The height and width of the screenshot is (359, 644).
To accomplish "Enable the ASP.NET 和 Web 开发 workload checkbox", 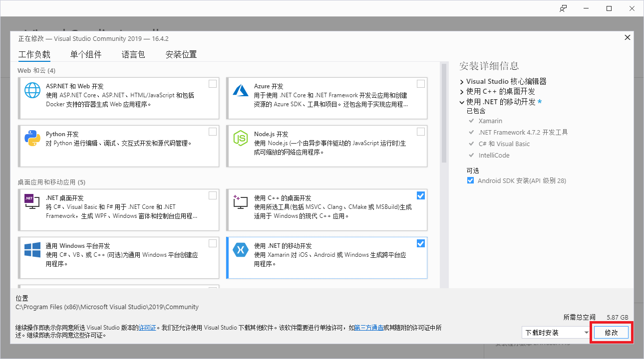I will (213, 84).
